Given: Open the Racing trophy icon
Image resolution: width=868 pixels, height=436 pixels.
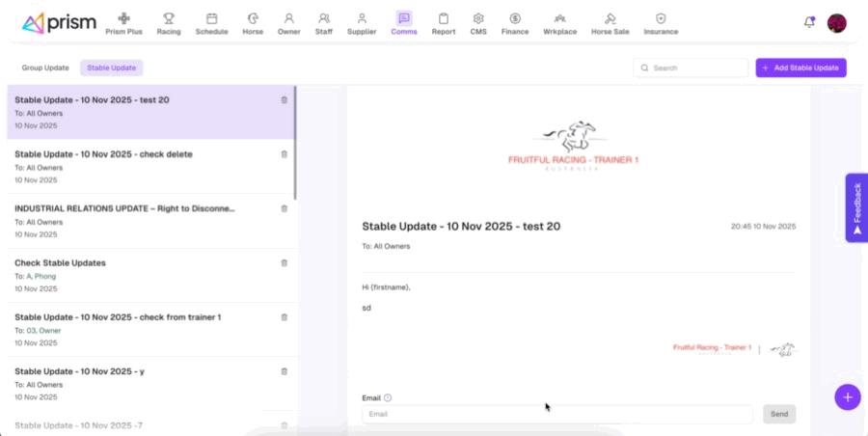Looking at the screenshot, I should [x=169, y=18].
